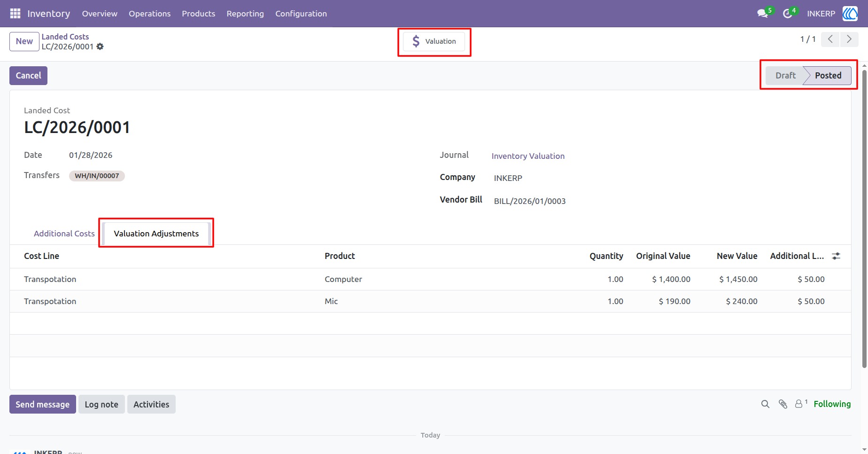Screen dimensions: 868x454
Task: Open the Operations menu
Action: (x=150, y=14)
